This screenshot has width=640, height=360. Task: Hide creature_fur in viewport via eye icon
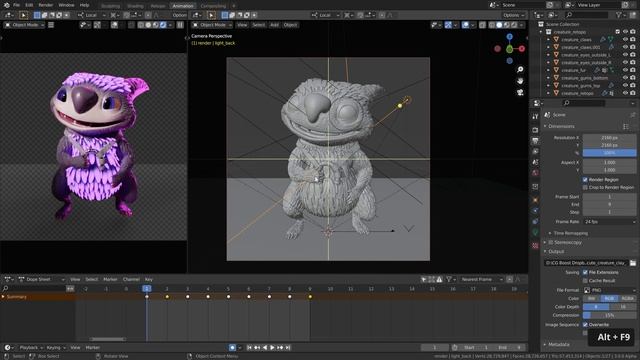click(625, 70)
